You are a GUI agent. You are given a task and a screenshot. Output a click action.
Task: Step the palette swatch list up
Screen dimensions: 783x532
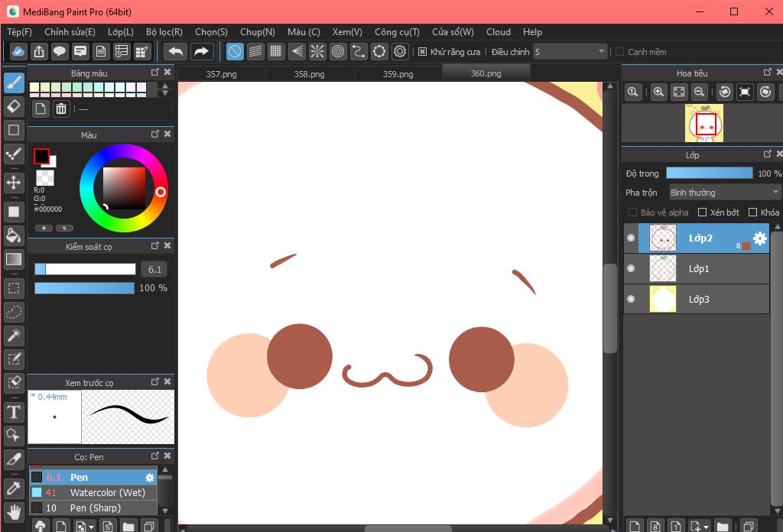click(165, 86)
